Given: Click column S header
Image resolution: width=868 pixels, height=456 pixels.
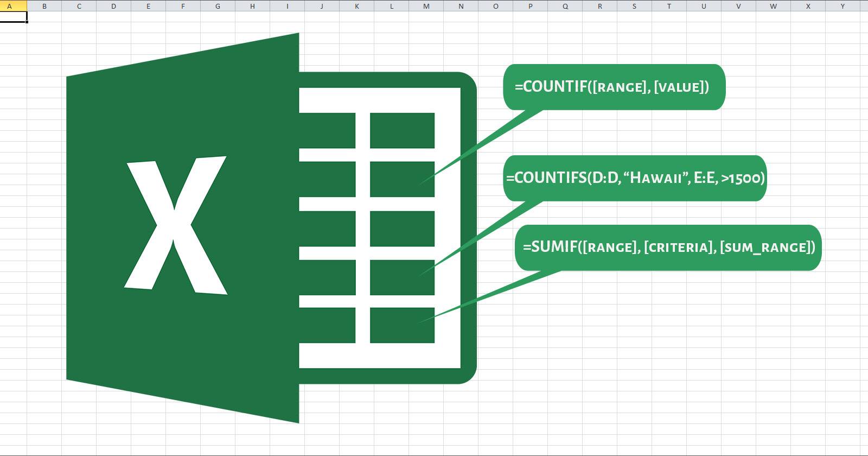Looking at the screenshot, I should coord(635,7).
